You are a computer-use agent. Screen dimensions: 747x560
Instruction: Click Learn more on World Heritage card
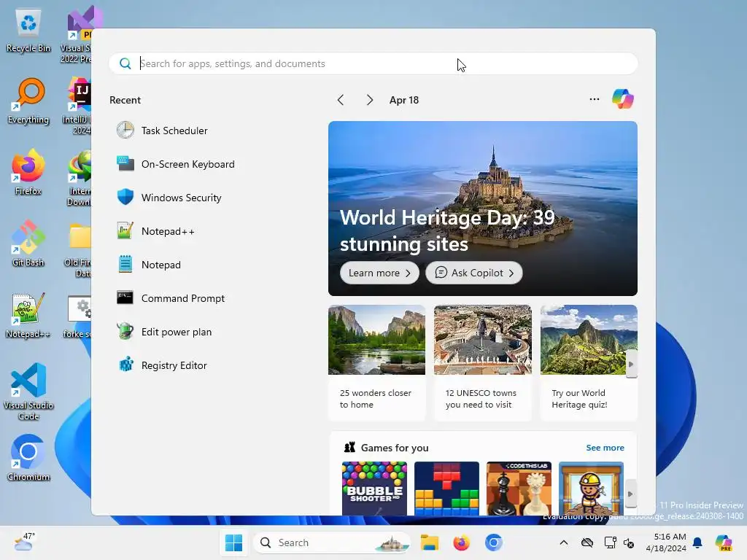click(379, 273)
